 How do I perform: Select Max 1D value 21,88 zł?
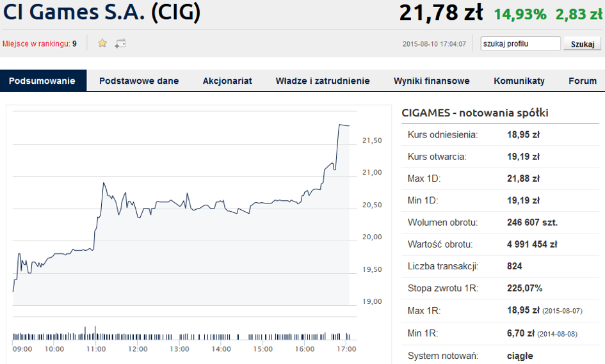523,178
